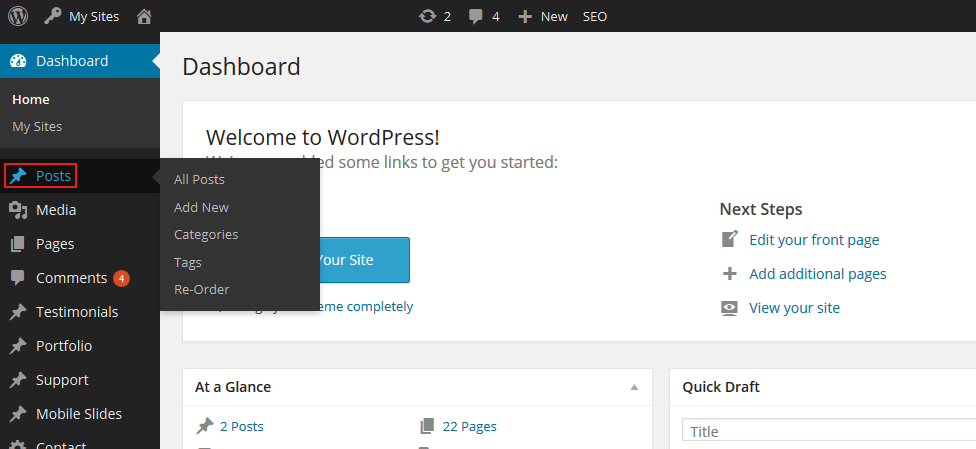Click the orange 4 badge on Comments

(x=121, y=278)
